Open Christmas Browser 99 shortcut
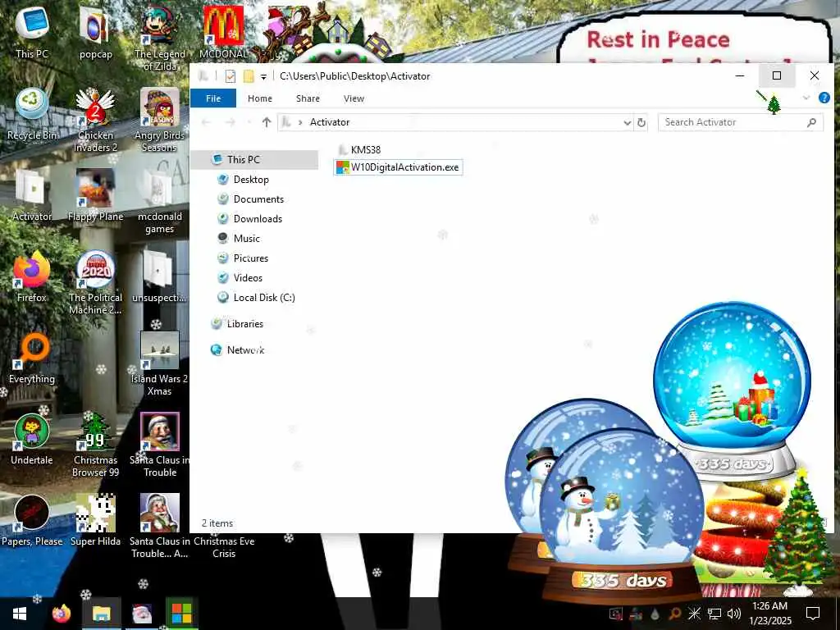 coord(95,445)
